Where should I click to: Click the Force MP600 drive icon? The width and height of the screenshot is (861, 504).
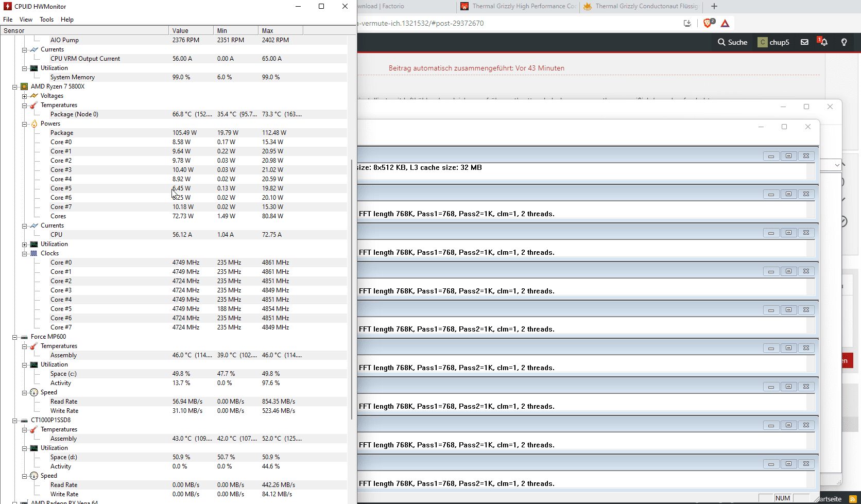[x=24, y=337]
